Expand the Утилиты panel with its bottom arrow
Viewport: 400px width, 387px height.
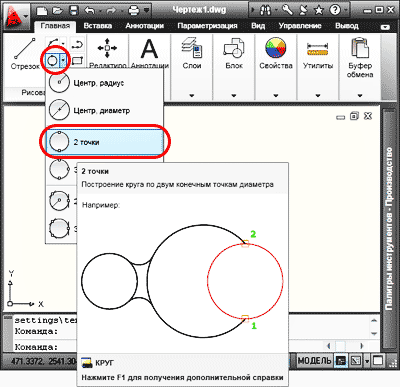click(318, 96)
